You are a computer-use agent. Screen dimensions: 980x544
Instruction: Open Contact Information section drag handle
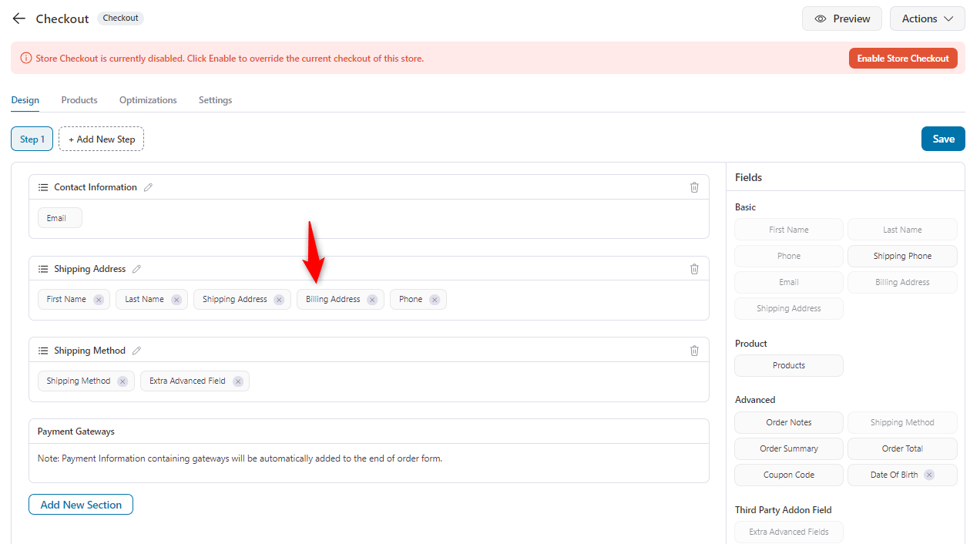pos(43,187)
